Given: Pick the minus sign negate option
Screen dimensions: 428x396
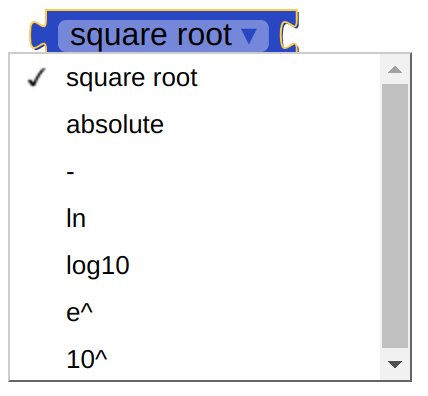Looking at the screenshot, I should 195,172.
